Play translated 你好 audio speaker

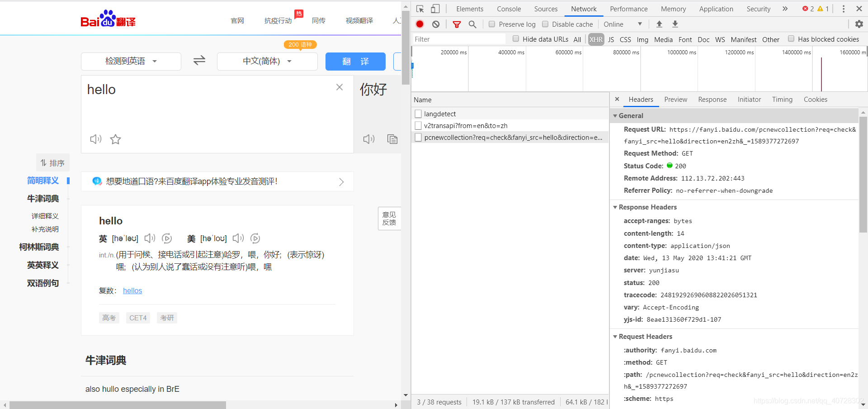(369, 139)
